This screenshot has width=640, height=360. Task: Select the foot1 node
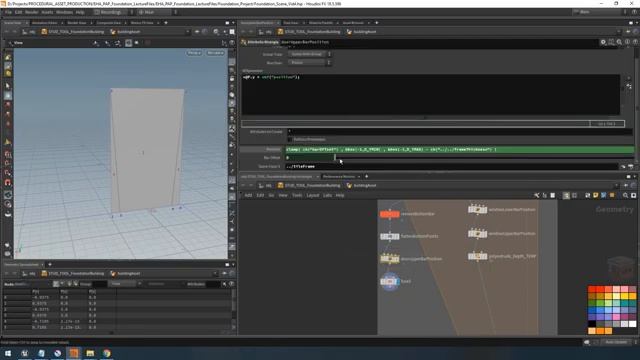(x=389, y=281)
